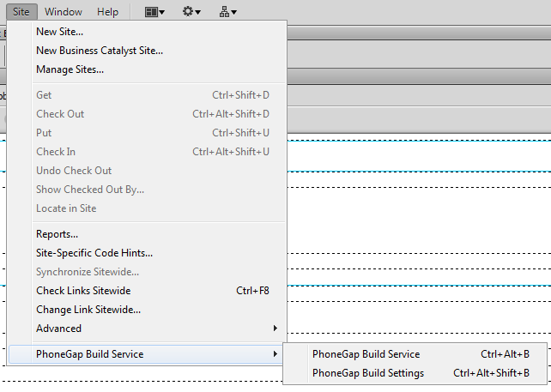Select New Business Catalyst Site...
This screenshot has height=392, width=551.
[99, 51]
